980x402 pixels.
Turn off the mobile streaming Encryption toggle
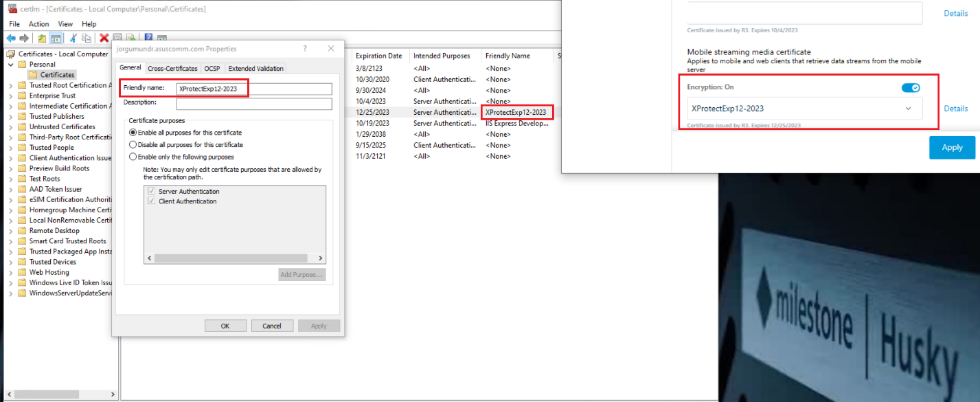[x=911, y=87]
